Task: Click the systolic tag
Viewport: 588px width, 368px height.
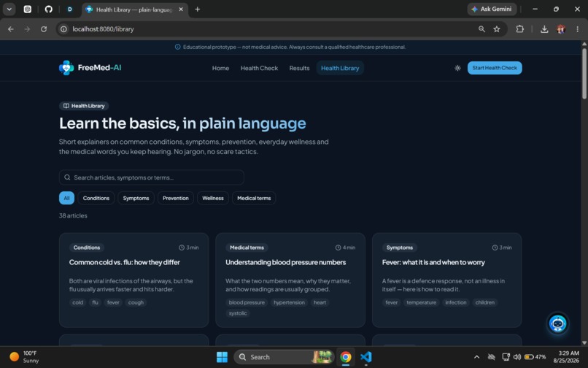Action: coord(238,313)
